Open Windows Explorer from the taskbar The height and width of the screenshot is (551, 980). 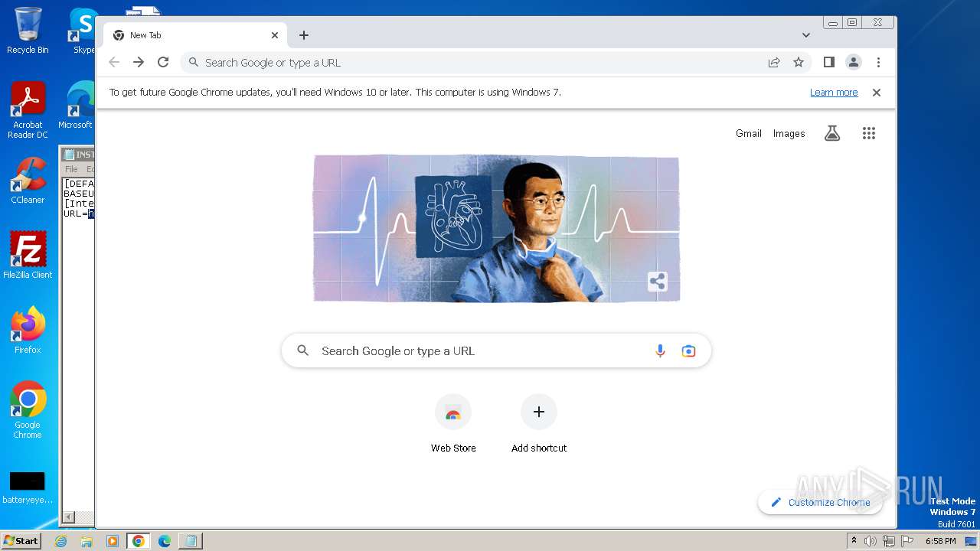87,541
